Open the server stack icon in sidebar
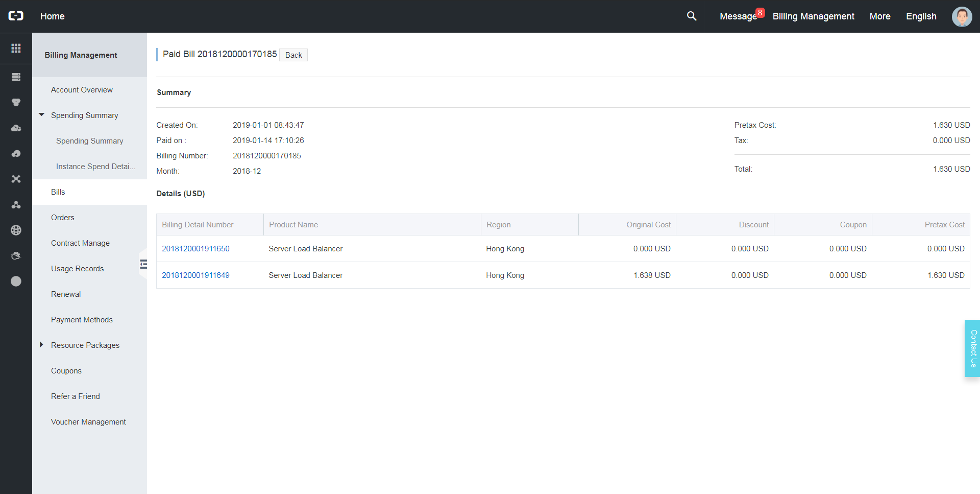Image resolution: width=980 pixels, height=494 pixels. click(16, 77)
